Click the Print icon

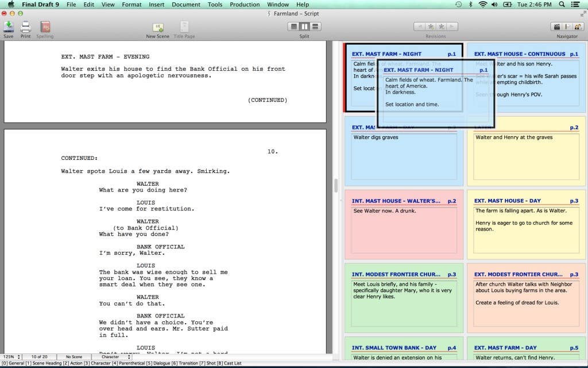25,27
